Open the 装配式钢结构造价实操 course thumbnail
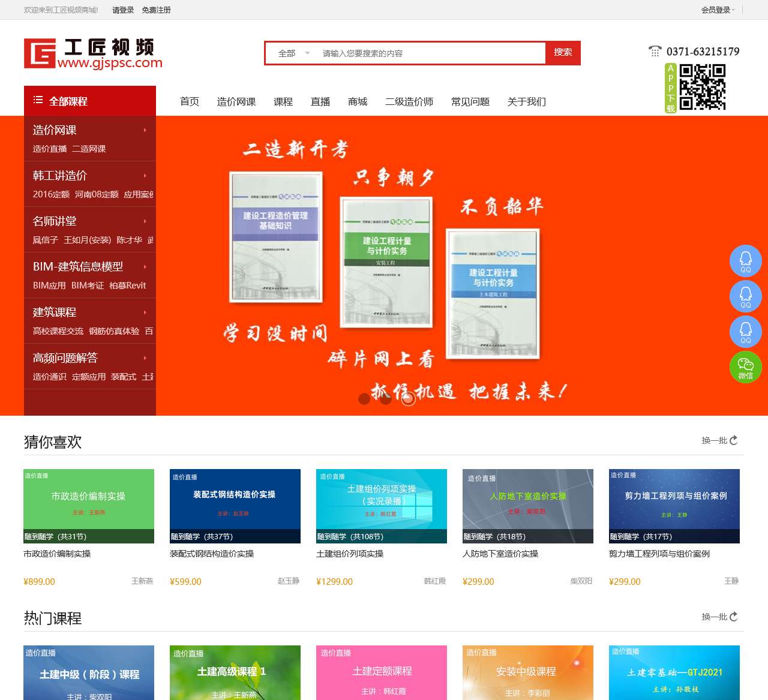This screenshot has width=768, height=700. click(x=235, y=506)
